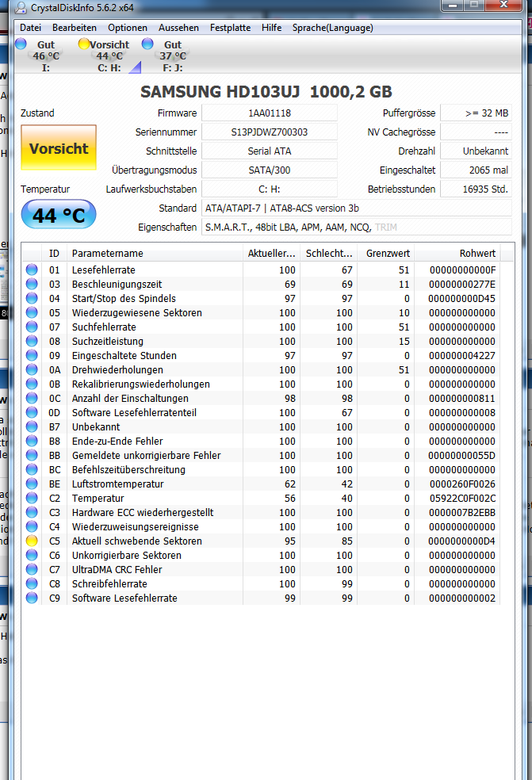Screen dimensions: 532x780
Task: Click the status icon of Beschleunigungszeit row
Action: tap(32, 284)
